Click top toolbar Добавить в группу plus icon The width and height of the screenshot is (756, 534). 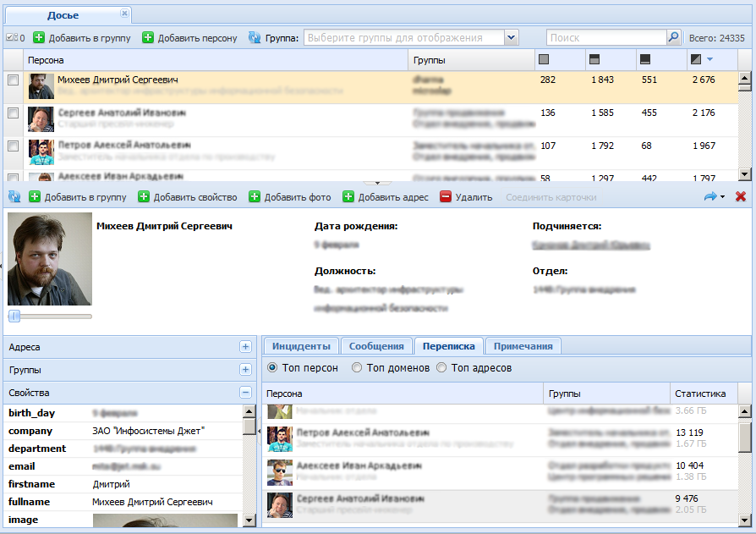[x=39, y=37]
